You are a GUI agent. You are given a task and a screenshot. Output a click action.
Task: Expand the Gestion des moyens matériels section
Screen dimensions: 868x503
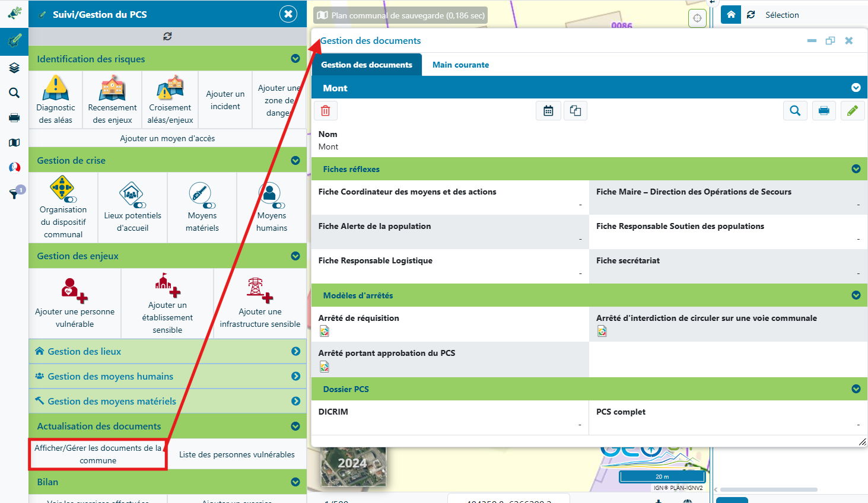click(295, 401)
